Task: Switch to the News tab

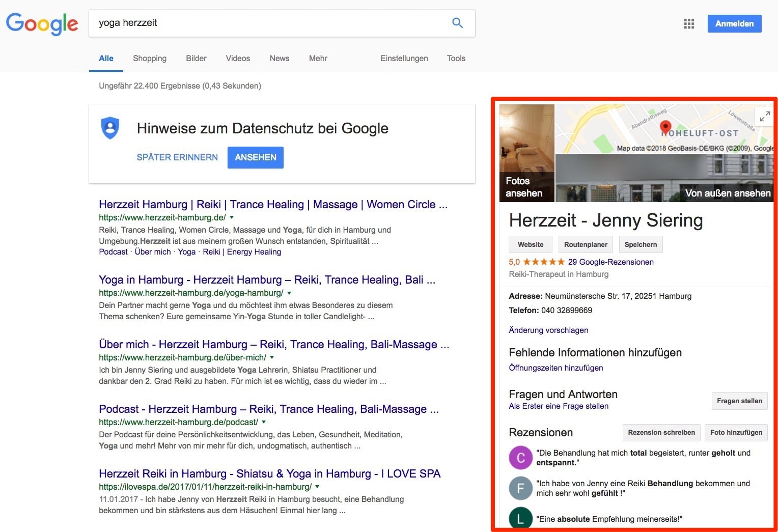Action: 280,59
